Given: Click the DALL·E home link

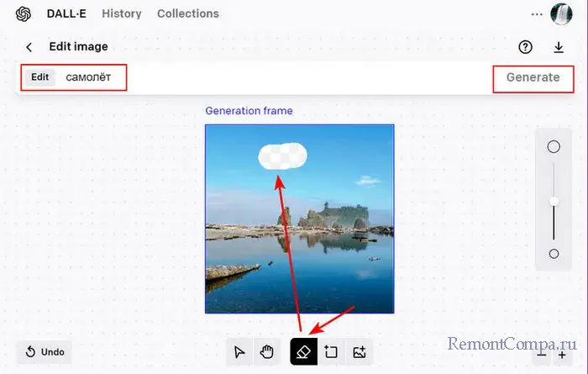Looking at the screenshot, I should tap(69, 13).
